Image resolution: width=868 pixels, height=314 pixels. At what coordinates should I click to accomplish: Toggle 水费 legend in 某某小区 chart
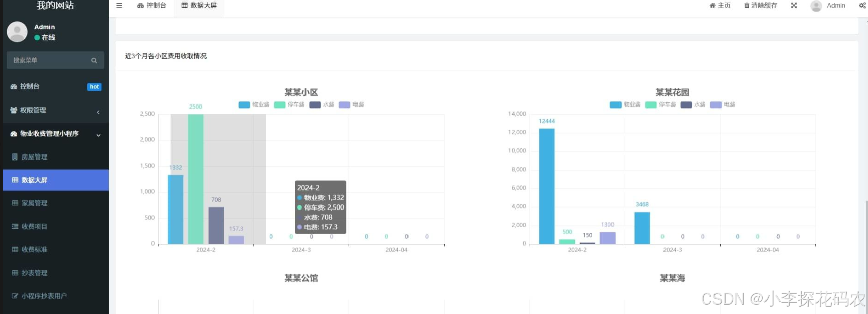(x=322, y=105)
